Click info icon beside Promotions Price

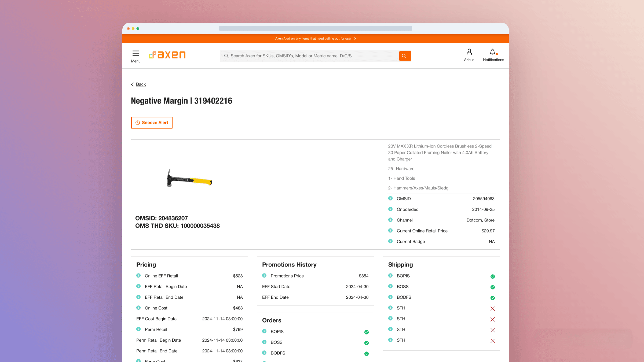(x=264, y=276)
